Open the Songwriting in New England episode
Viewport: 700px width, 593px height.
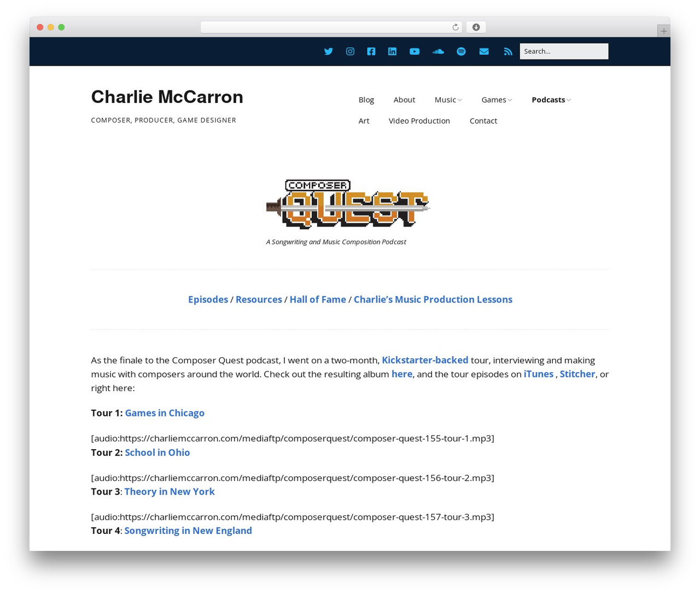188,531
